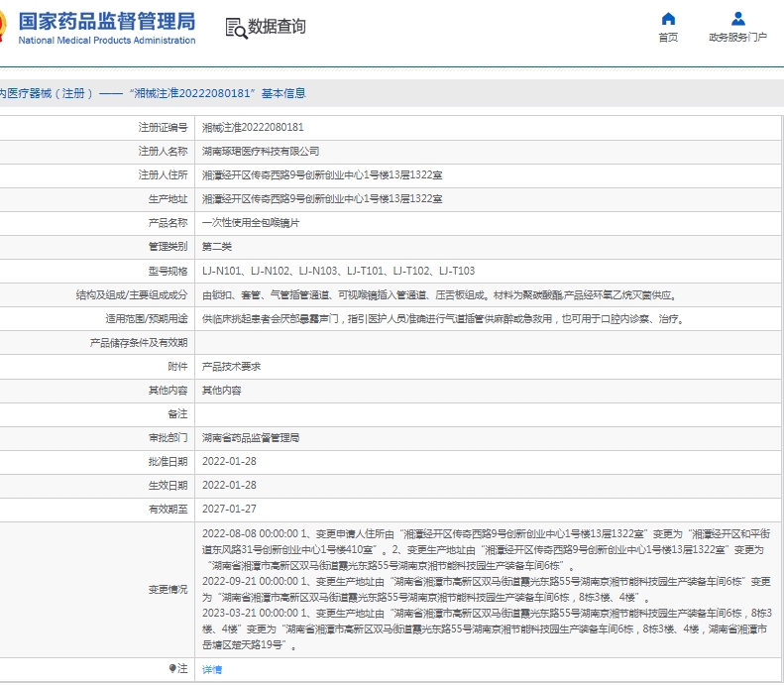Click the 有效期至 row label
This screenshot has width=784, height=685.
tap(168, 509)
